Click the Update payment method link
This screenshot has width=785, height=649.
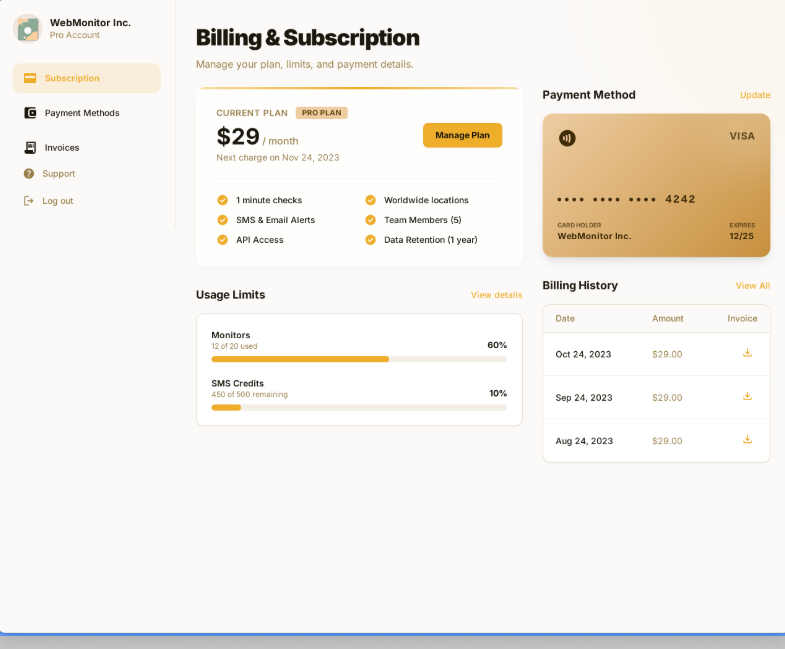coord(755,95)
